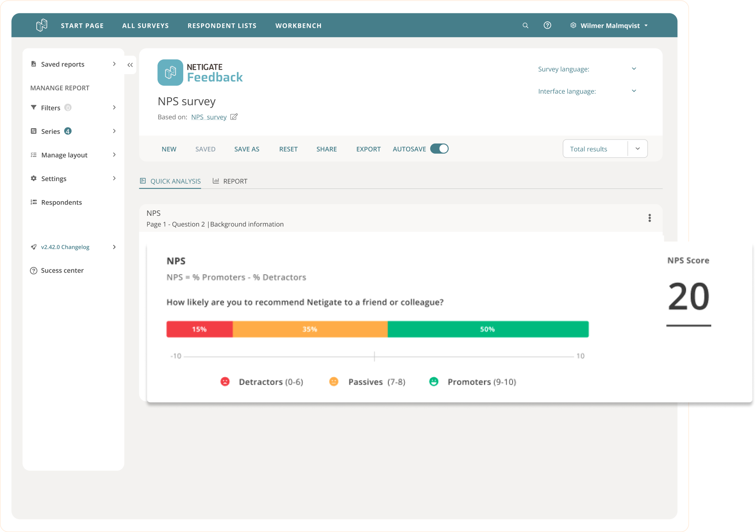Click the Export button

pos(368,149)
